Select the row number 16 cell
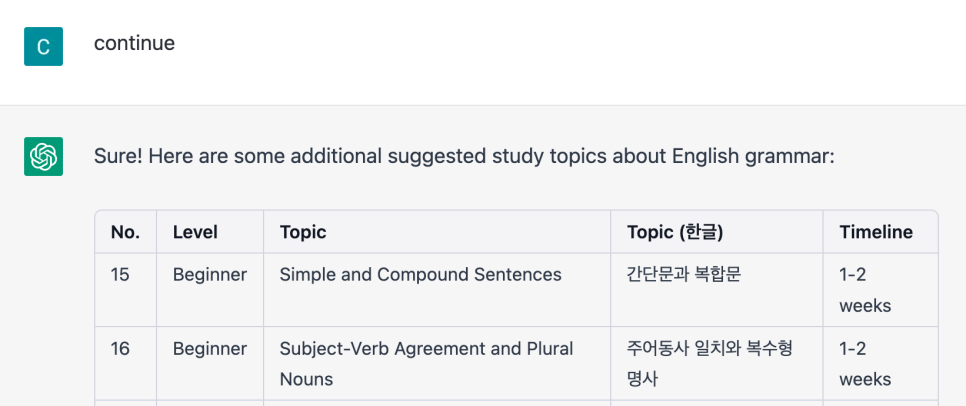The height and width of the screenshot is (406, 966). point(126,363)
